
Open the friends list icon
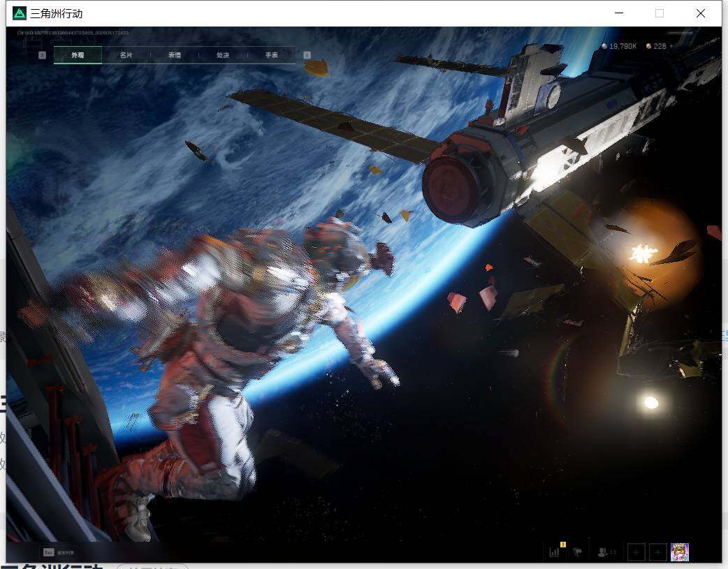pos(607,552)
